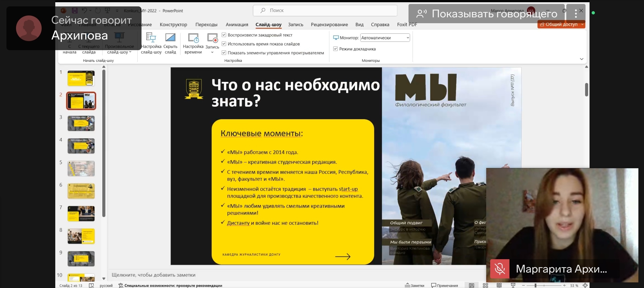Select slide 3 thumbnail
Image resolution: width=644 pixels, height=288 pixels.
pyautogui.click(x=81, y=123)
